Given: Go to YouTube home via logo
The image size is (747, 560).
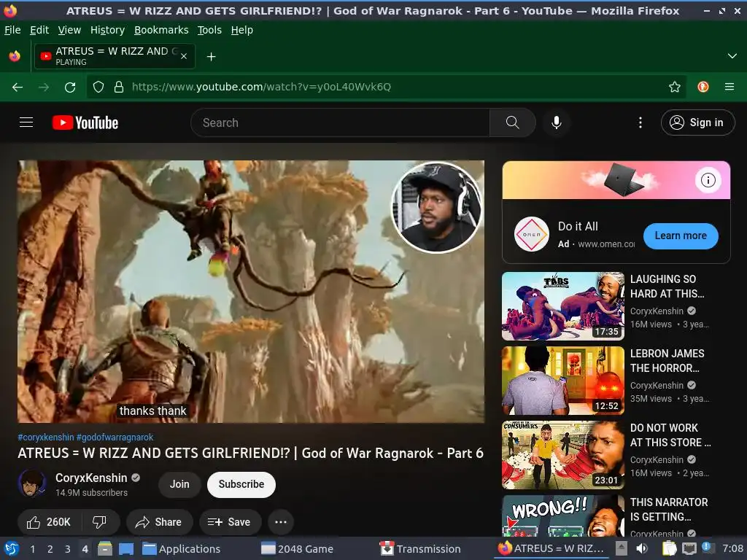Looking at the screenshot, I should click(x=85, y=122).
